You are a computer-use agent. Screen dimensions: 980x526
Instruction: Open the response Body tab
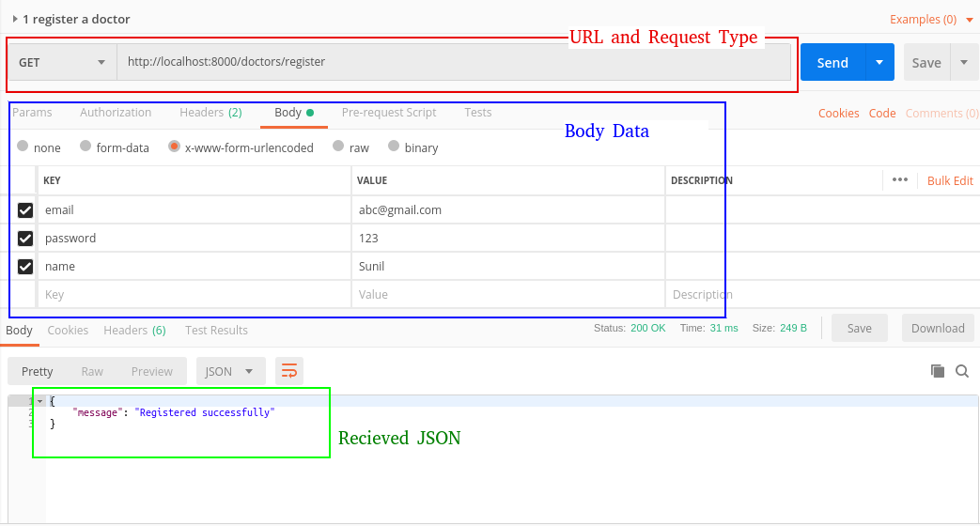[x=20, y=330]
